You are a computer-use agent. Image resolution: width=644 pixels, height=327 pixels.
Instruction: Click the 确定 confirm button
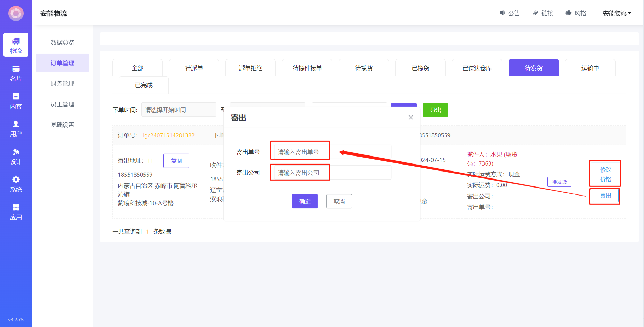[x=305, y=201]
